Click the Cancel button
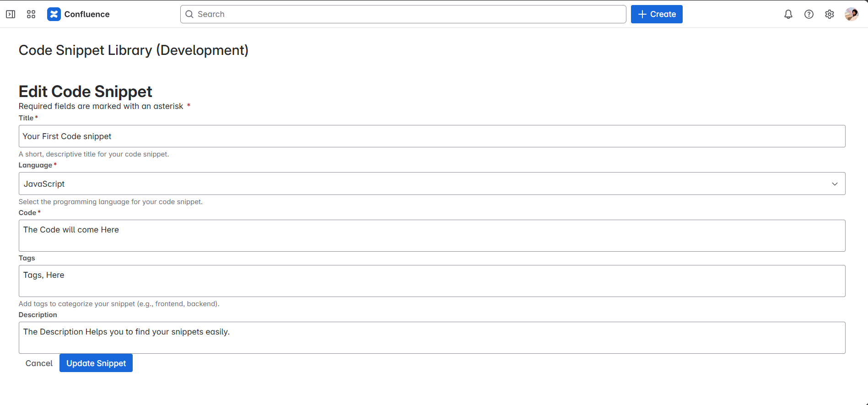 (39, 363)
